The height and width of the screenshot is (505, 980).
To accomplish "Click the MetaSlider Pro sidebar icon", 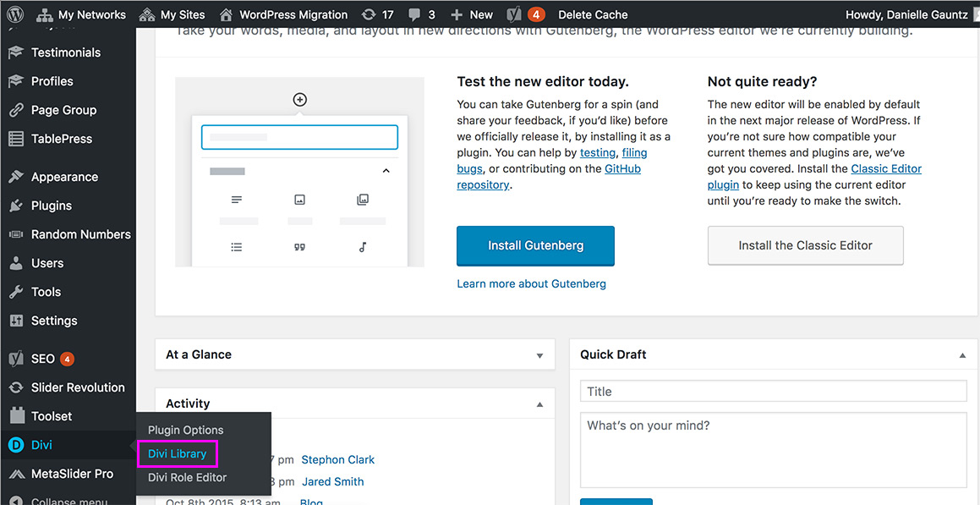I will tap(15, 474).
